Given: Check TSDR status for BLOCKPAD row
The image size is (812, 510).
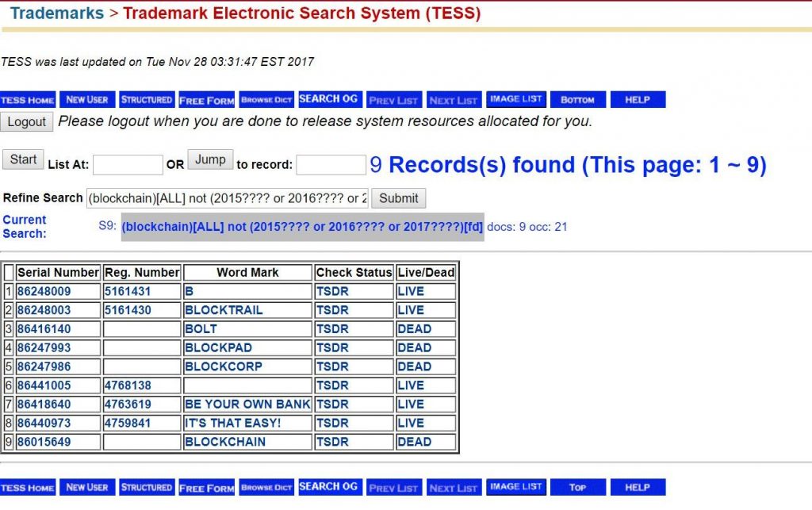Looking at the screenshot, I should [332, 348].
